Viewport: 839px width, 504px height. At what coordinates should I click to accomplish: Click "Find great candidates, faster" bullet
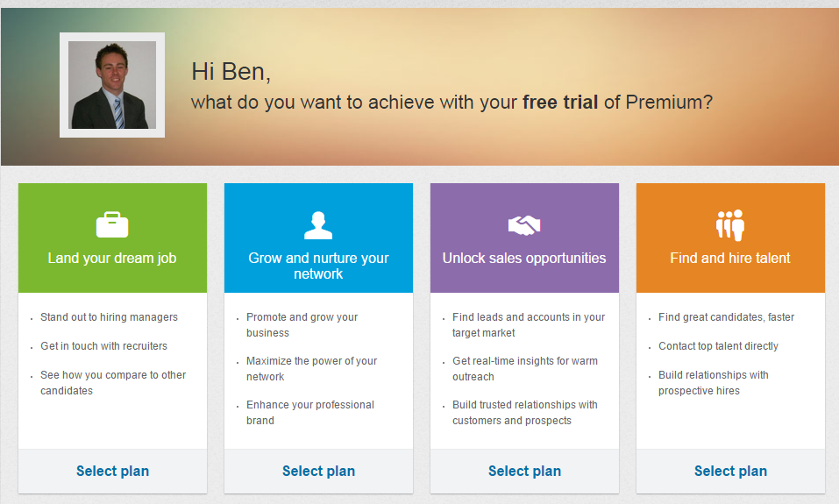[726, 317]
